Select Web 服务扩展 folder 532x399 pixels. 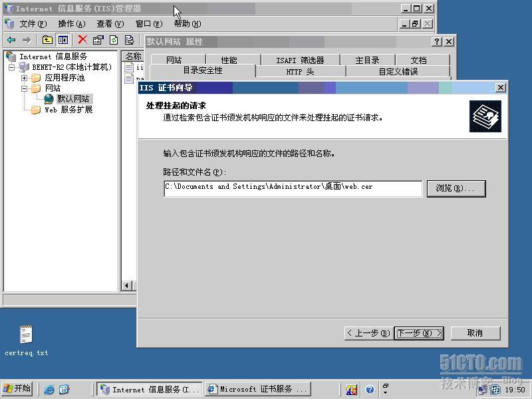click(68, 110)
